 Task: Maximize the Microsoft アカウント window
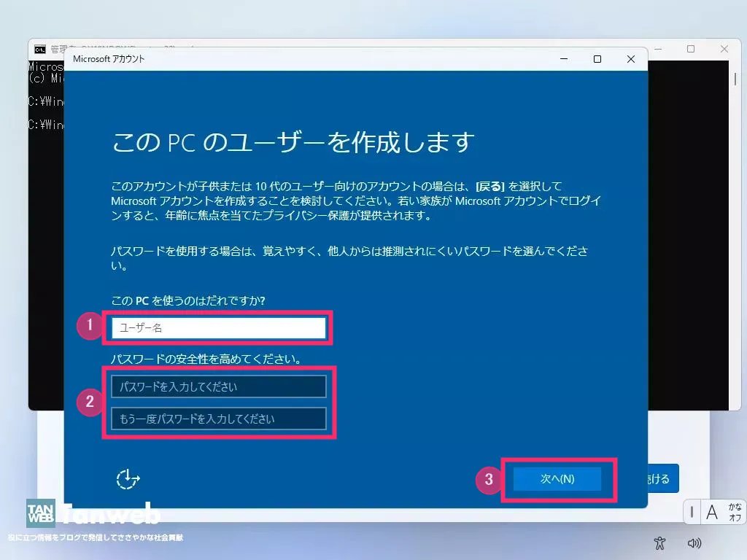[597, 59]
